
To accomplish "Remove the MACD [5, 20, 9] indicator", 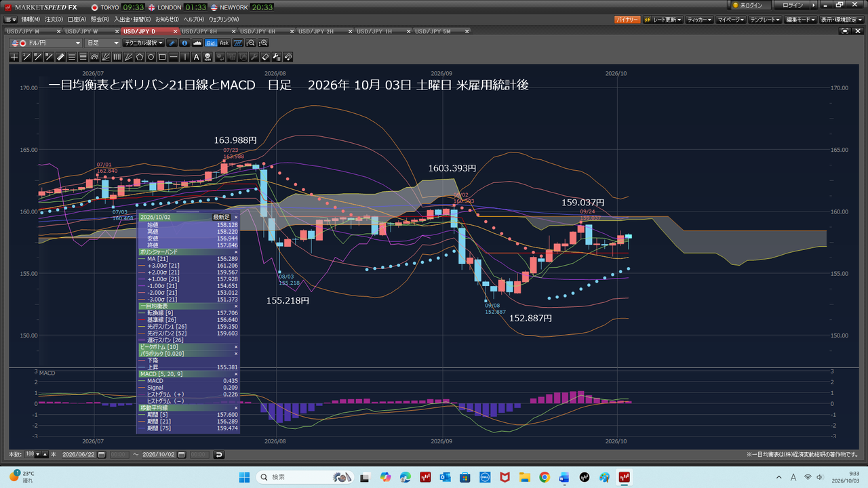I will (236, 374).
